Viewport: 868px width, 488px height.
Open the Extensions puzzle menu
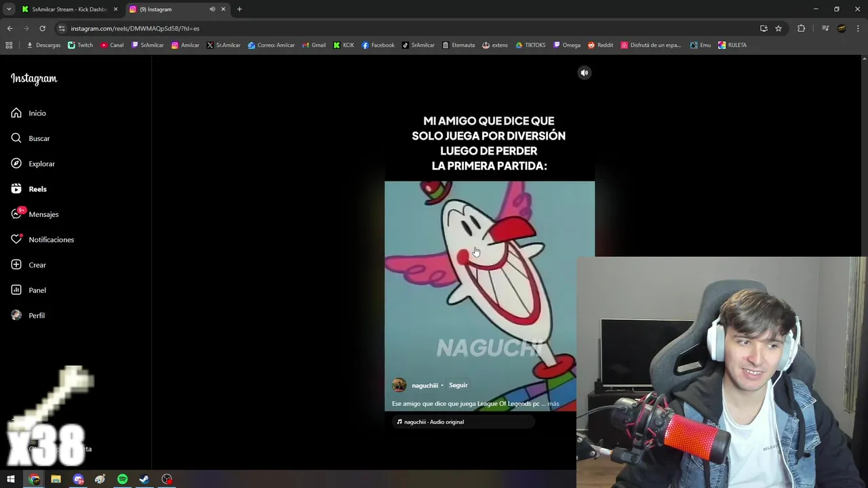click(801, 28)
